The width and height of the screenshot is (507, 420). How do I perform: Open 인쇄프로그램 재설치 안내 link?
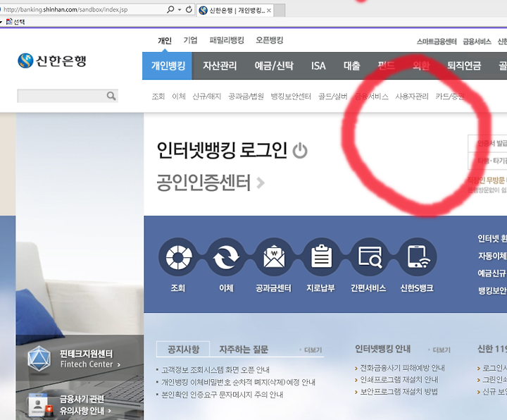tap(399, 380)
